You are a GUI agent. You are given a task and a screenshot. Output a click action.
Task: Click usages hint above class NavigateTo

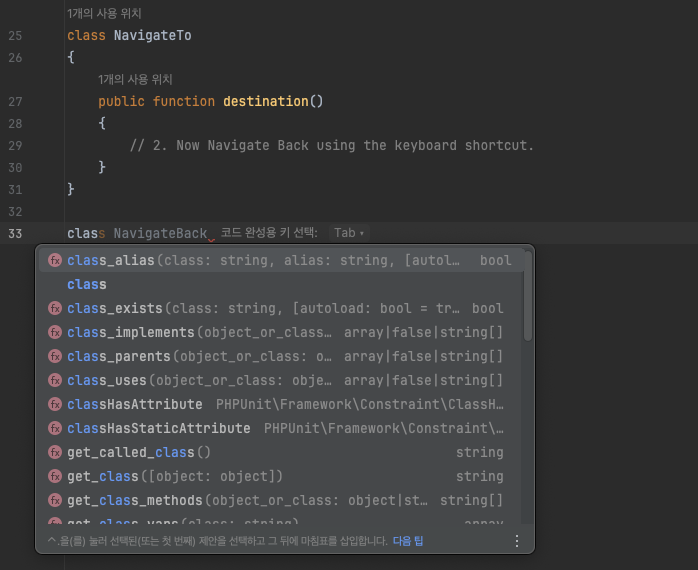tap(104, 14)
